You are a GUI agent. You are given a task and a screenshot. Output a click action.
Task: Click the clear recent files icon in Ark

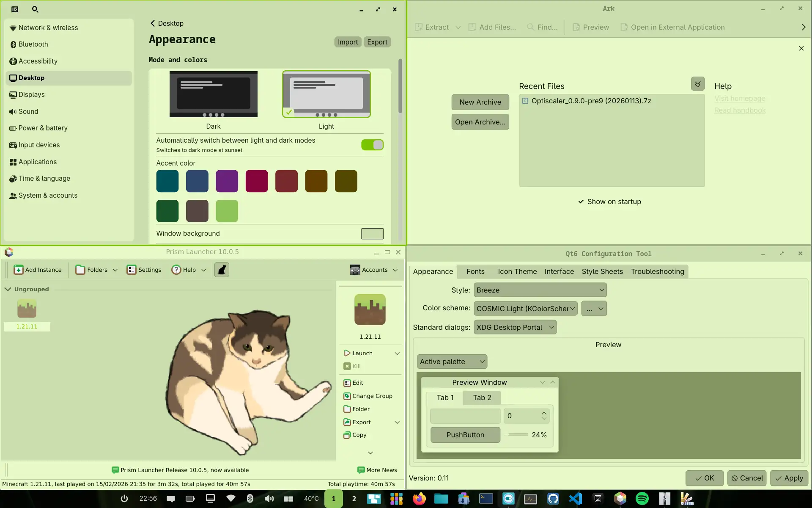tap(697, 84)
